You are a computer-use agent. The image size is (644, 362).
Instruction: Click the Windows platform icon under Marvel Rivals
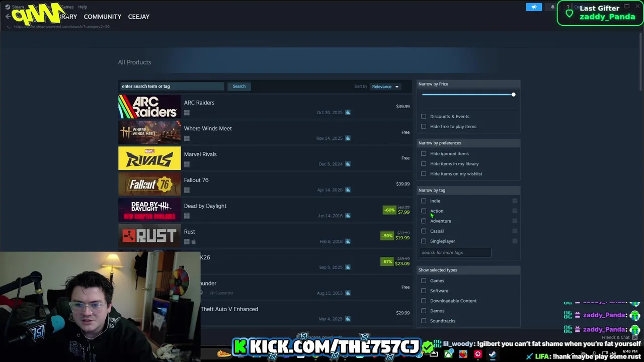click(x=187, y=164)
